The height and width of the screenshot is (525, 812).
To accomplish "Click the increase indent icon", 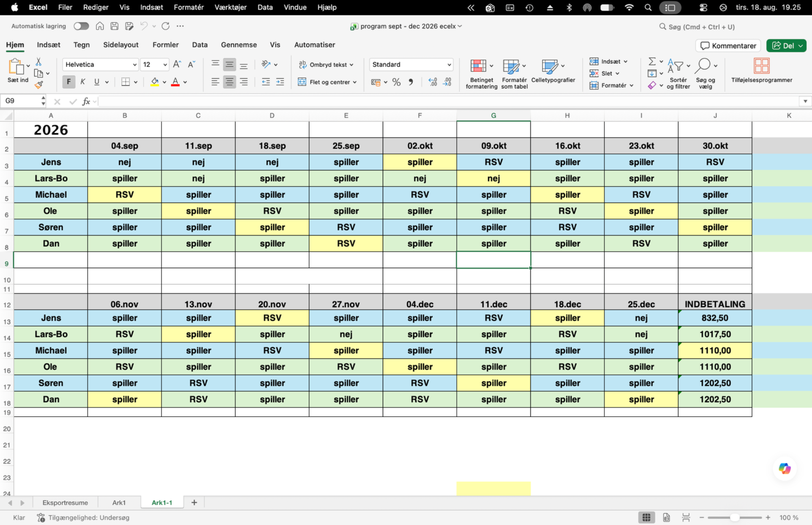I will (x=280, y=82).
